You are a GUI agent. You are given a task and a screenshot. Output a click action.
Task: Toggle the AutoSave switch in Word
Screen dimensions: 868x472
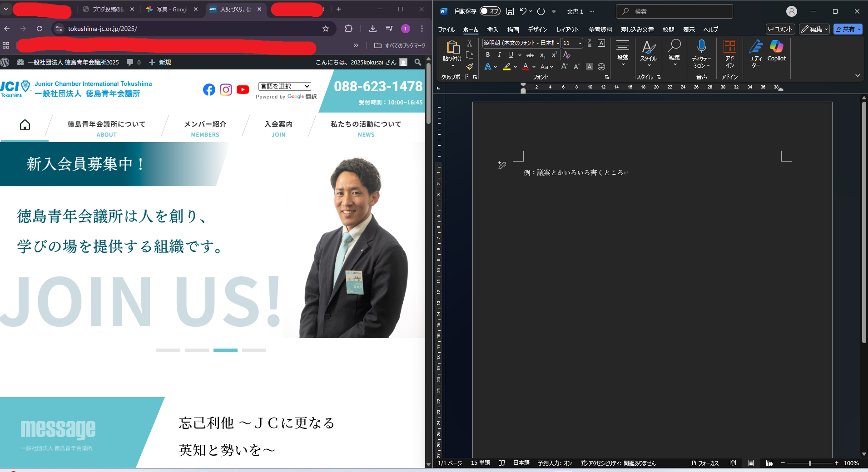[490, 11]
